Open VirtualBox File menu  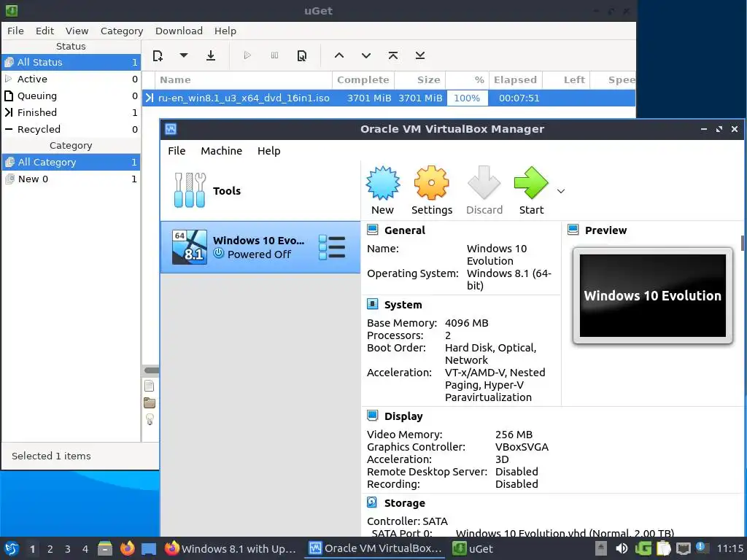[177, 151]
